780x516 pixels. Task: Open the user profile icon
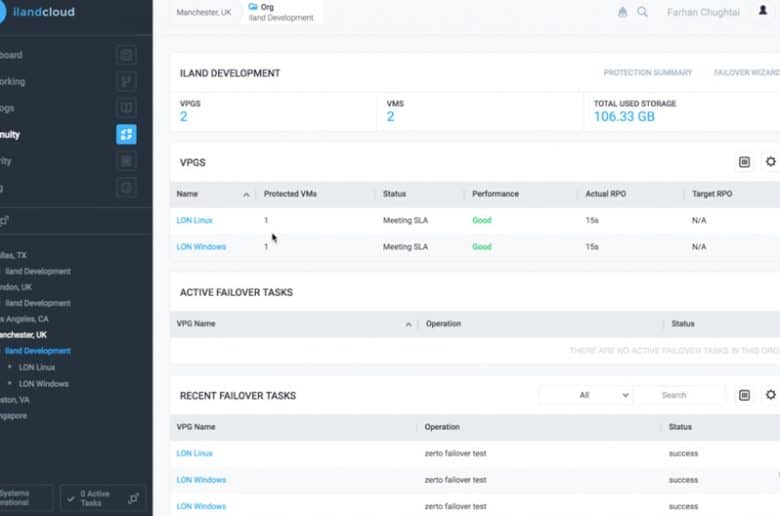(763, 10)
